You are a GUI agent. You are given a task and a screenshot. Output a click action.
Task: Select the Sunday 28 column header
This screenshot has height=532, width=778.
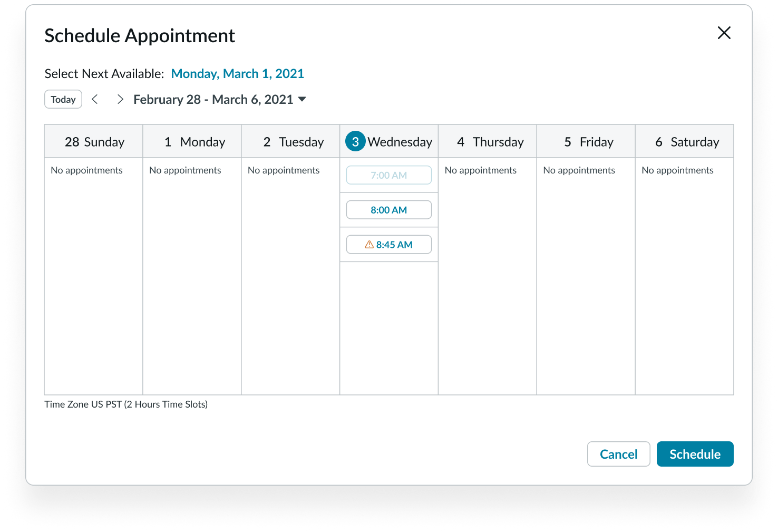[x=93, y=141]
